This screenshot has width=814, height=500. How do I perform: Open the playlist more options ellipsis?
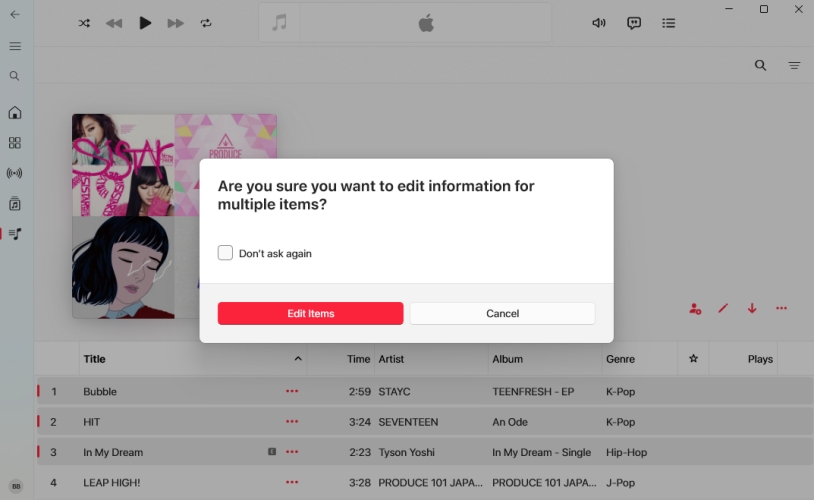tap(781, 308)
